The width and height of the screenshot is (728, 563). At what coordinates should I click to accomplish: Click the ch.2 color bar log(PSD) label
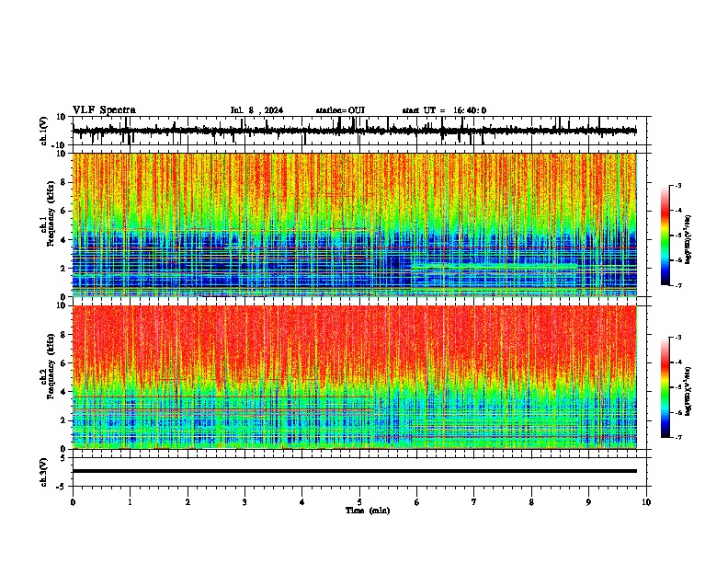coord(688,390)
